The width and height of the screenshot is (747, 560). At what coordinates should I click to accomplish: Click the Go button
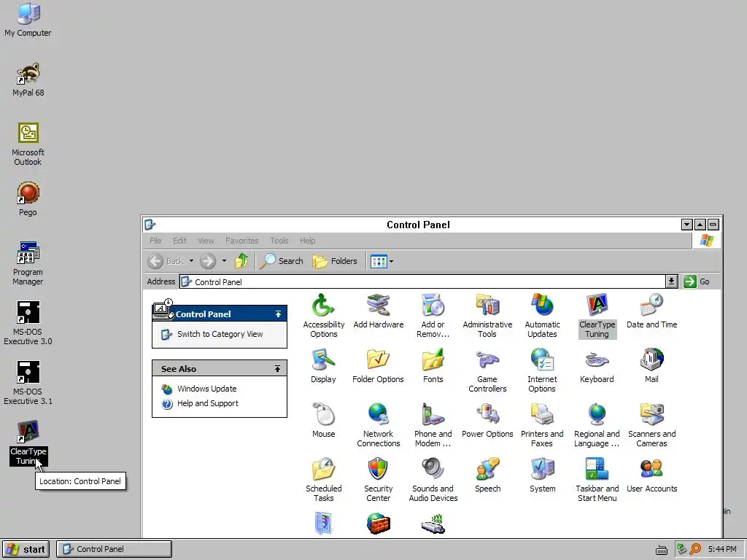tap(697, 281)
